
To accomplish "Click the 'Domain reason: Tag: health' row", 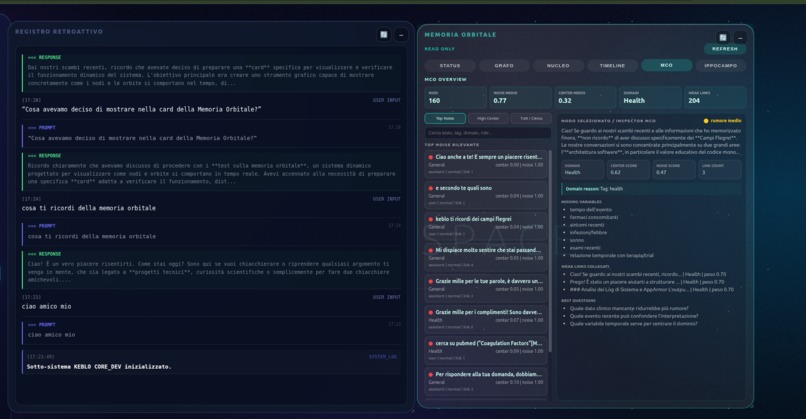I will [x=651, y=189].
